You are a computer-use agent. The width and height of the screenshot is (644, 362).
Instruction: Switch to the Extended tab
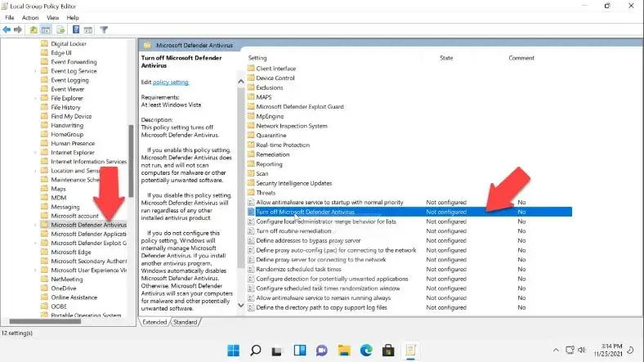click(154, 322)
